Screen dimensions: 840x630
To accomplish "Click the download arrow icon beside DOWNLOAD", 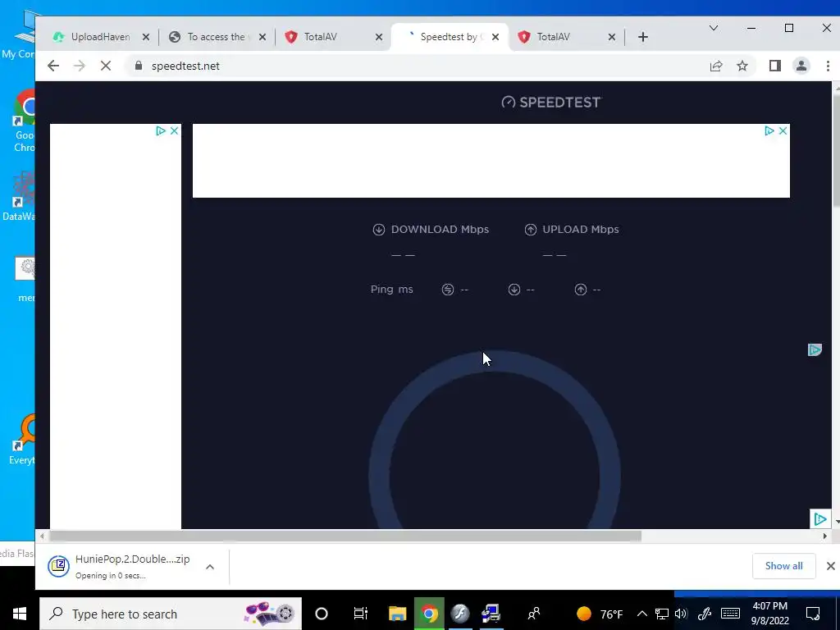I will click(379, 230).
